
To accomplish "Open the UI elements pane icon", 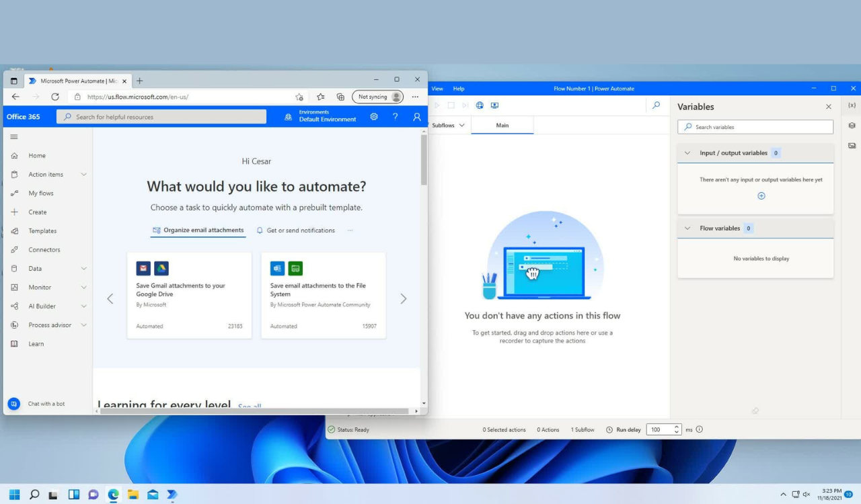I will coord(852,126).
